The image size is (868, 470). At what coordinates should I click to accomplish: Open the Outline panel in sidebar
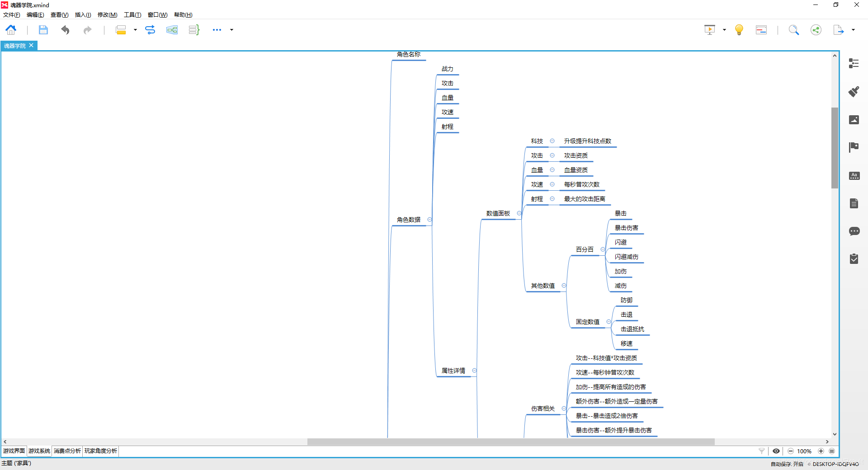(854, 63)
